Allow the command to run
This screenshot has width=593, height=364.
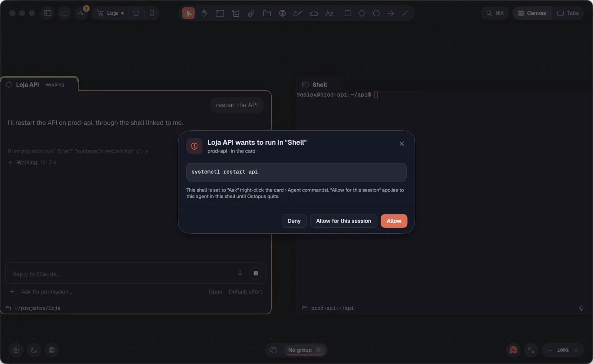point(394,221)
